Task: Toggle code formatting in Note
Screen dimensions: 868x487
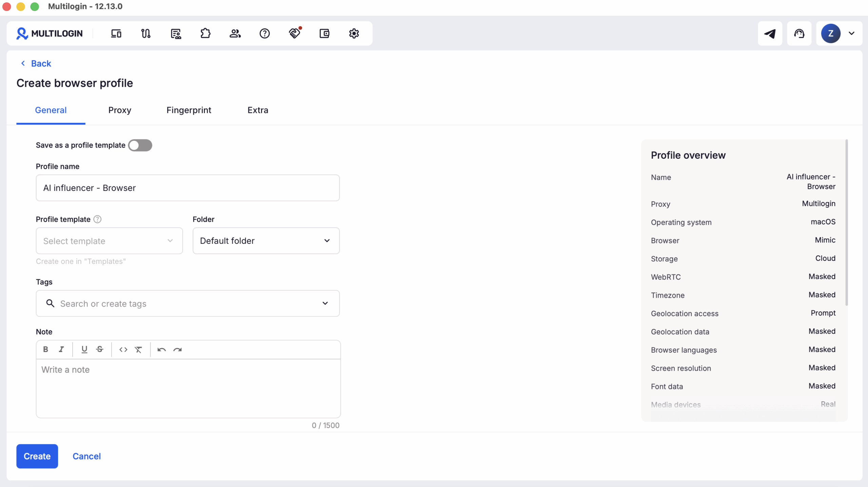Action: coord(123,349)
